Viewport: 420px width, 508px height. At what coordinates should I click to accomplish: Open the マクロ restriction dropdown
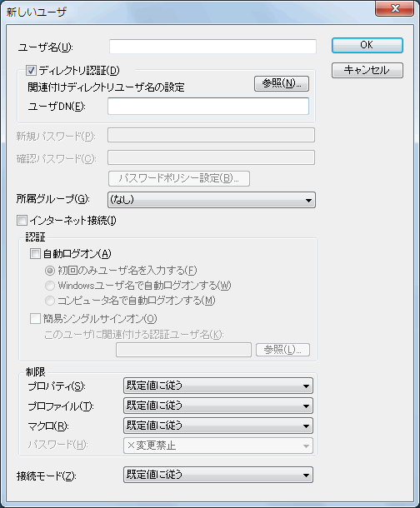pyautogui.click(x=218, y=426)
